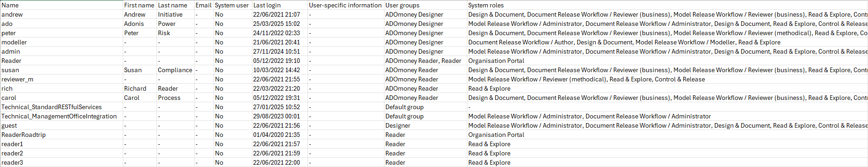
Task: Click the name cell 'guest'
Action: pos(62,125)
